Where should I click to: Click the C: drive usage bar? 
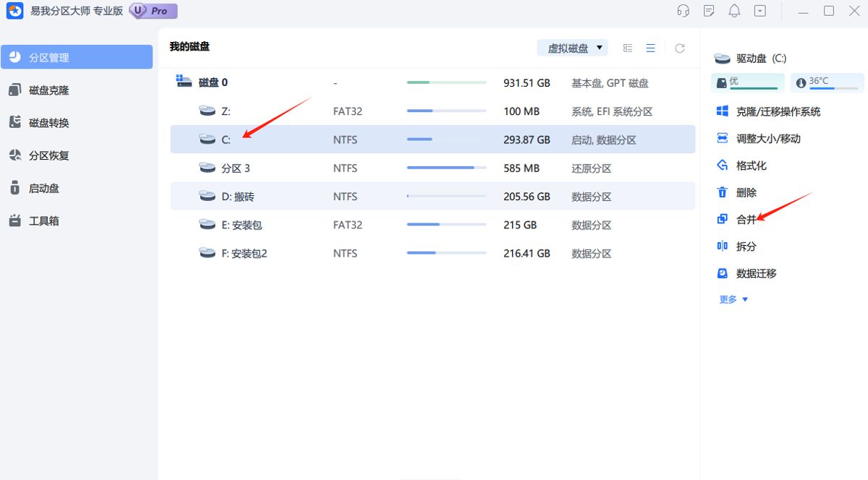coord(446,140)
